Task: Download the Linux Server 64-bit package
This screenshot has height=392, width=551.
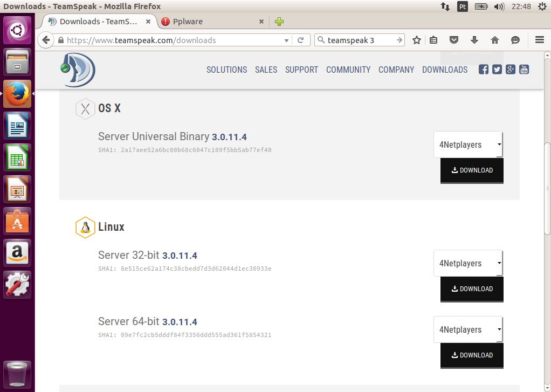Action: (x=472, y=355)
